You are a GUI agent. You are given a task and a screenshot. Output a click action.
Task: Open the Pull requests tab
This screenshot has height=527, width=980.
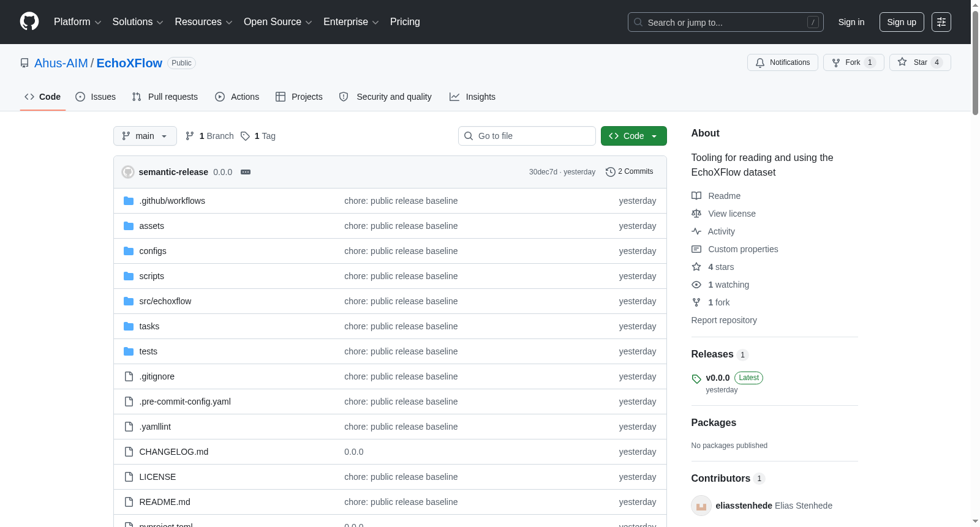[165, 97]
